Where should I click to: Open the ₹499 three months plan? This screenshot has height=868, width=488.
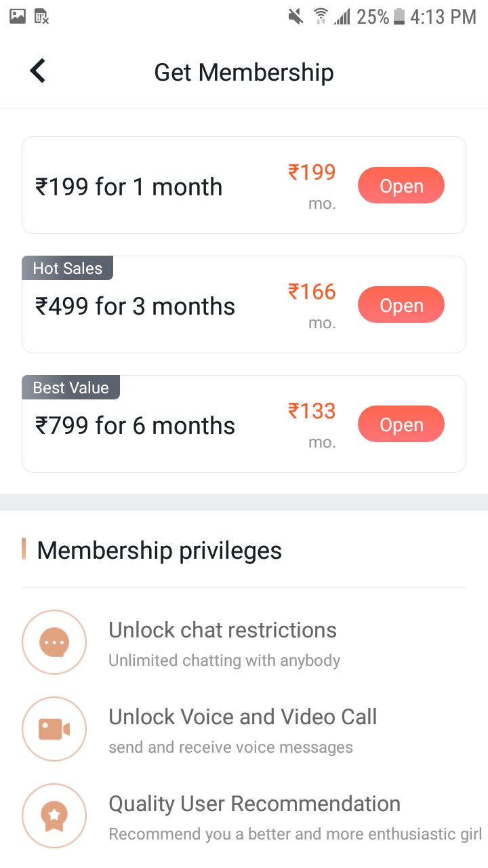pos(401,305)
